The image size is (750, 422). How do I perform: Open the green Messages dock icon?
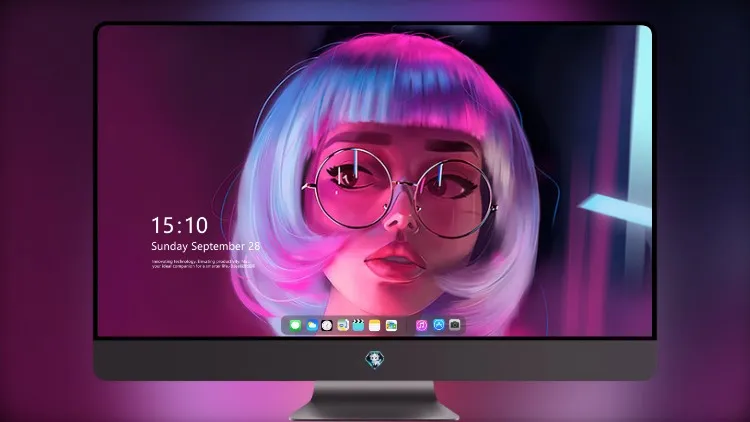[x=295, y=326]
